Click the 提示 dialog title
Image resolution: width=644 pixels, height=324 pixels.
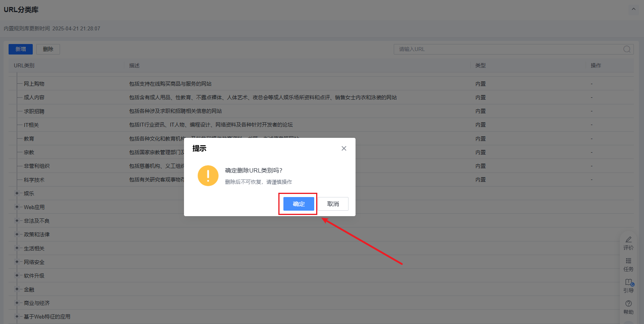pos(199,148)
